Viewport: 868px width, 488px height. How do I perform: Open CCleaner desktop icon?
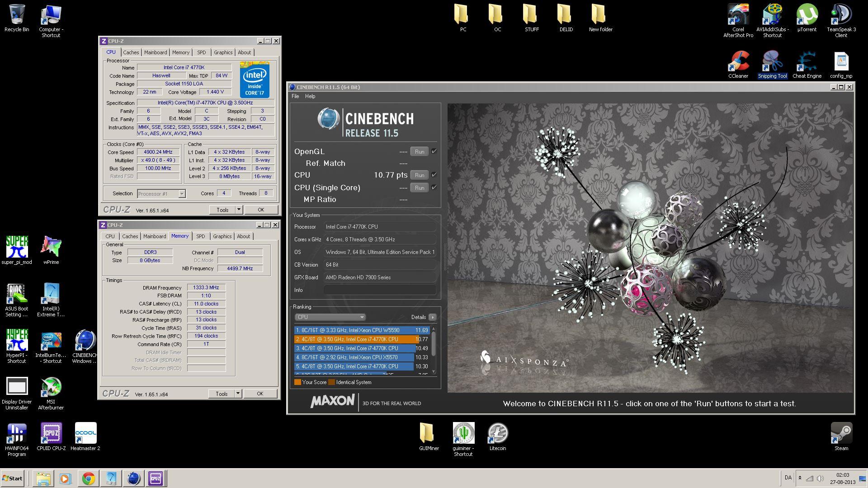point(738,65)
